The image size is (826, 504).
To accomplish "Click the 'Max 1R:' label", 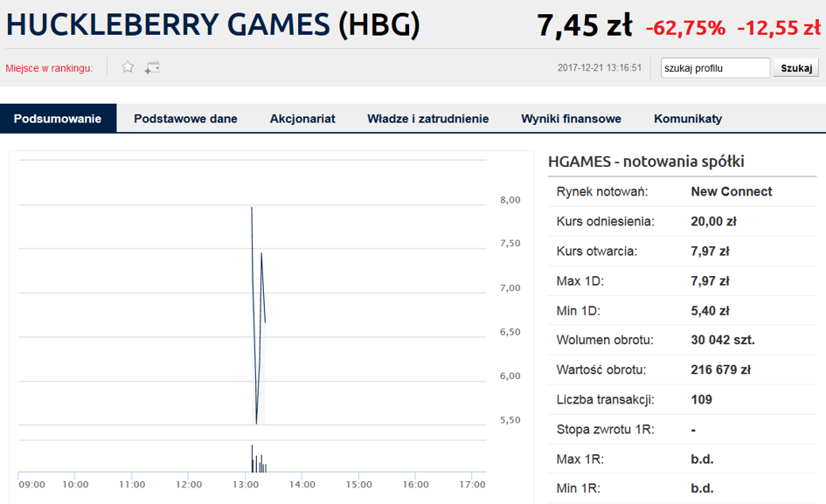I will pos(580,459).
